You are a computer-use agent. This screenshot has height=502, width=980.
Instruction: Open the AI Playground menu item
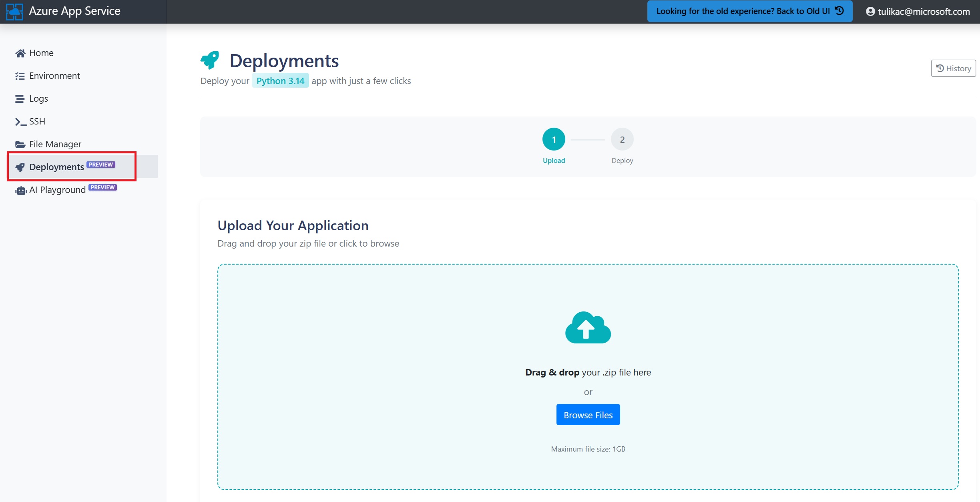58,190
